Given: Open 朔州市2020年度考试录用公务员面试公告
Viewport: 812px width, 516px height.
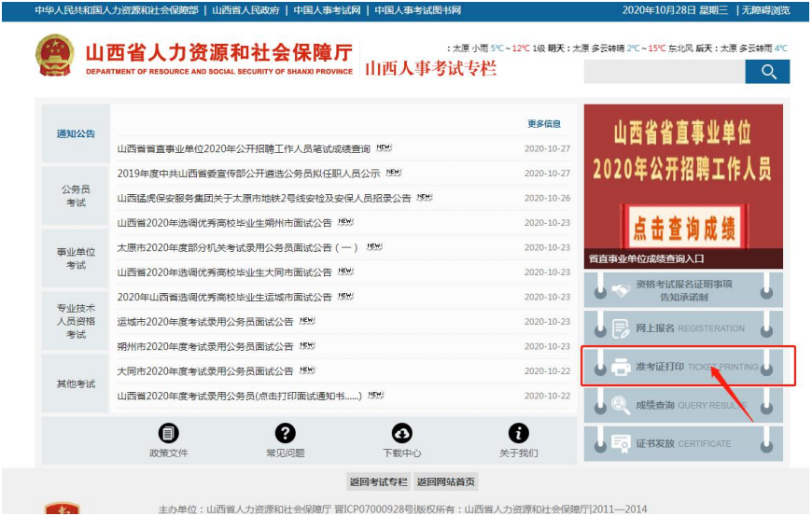Looking at the screenshot, I should pyautogui.click(x=205, y=346).
